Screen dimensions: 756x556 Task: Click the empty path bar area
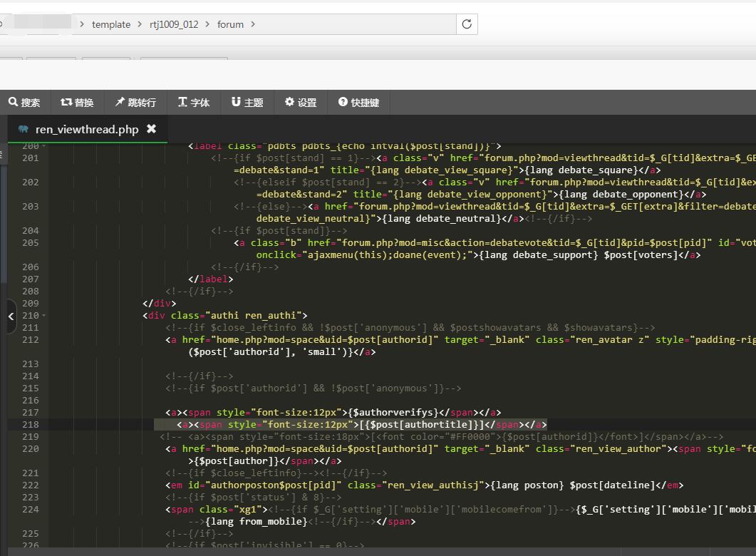click(x=356, y=24)
